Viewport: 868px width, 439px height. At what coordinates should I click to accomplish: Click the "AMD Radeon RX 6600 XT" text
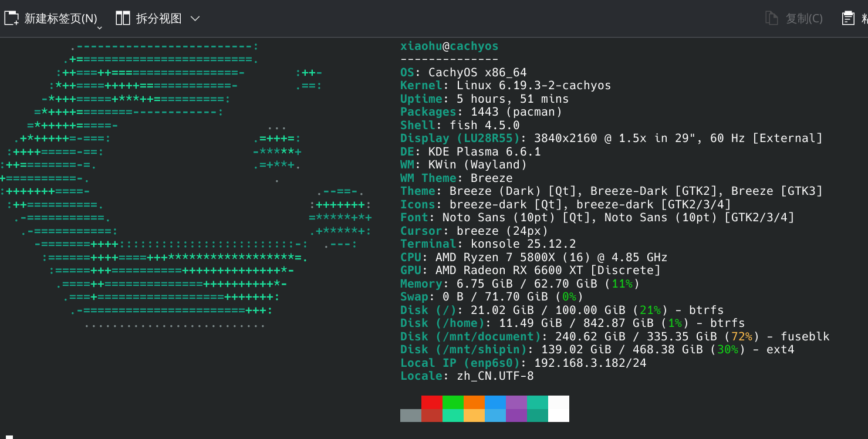coord(509,271)
